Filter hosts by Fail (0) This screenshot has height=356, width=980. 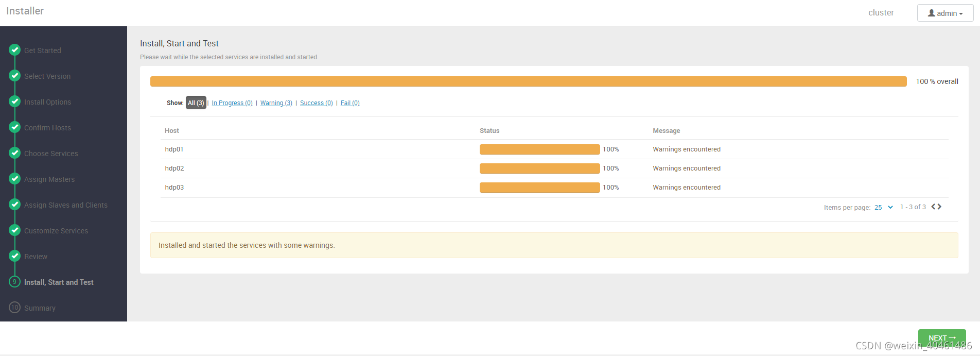350,103
